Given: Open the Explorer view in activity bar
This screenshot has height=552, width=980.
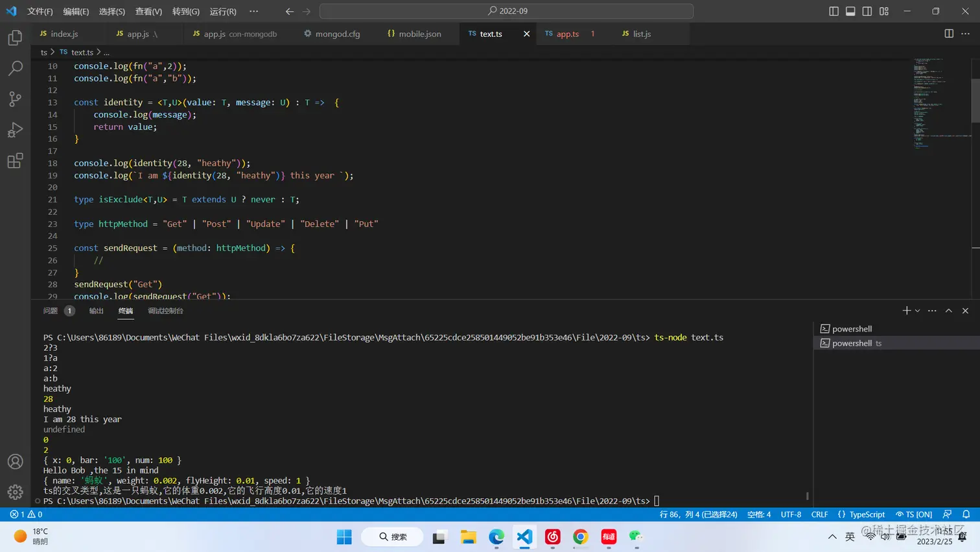Looking at the screenshot, I should [15, 38].
